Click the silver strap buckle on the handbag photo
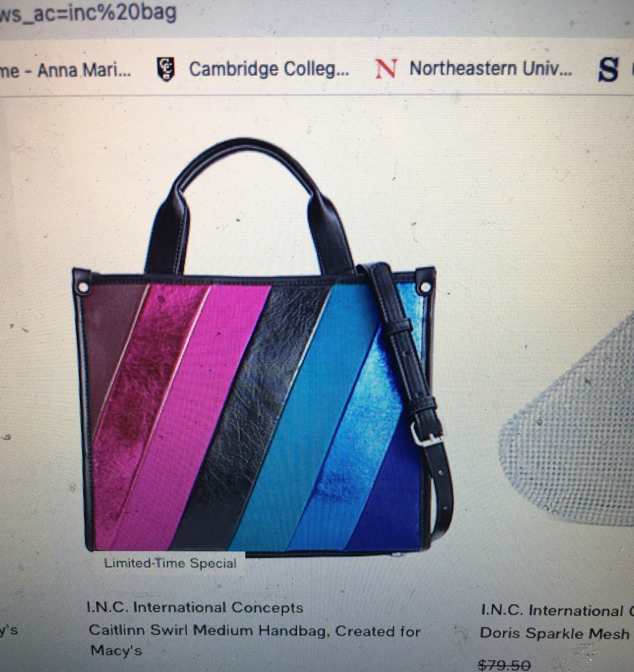The width and height of the screenshot is (634, 672). tap(424, 433)
